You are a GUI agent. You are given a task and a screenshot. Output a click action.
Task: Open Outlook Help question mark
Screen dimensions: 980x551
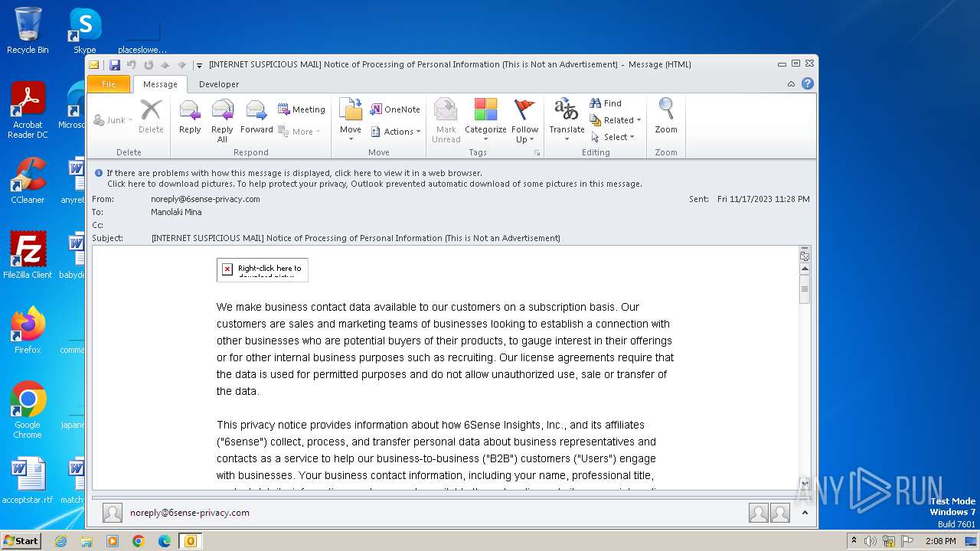point(807,84)
